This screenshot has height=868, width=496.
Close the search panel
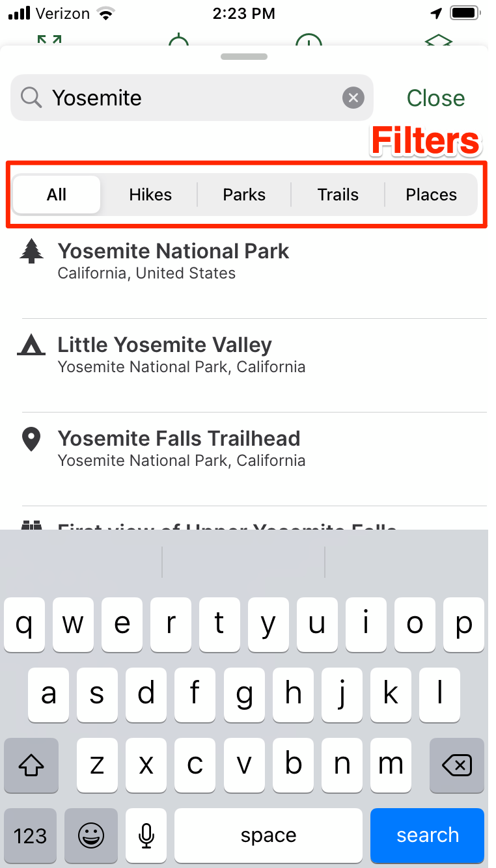[x=435, y=98]
